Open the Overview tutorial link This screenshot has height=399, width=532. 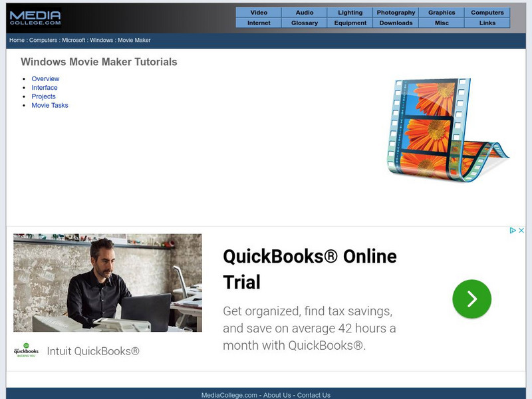(x=45, y=78)
